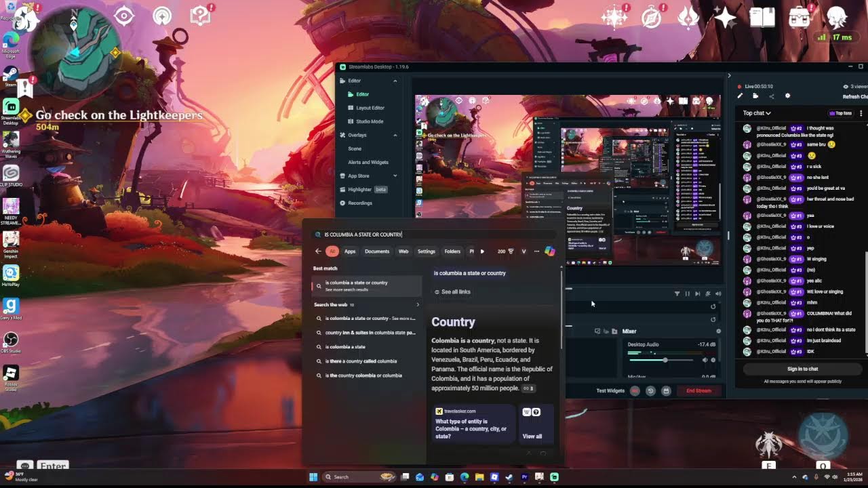Open the replay buffer button in Streamlabs
The width and height of the screenshot is (868, 488).
coord(650,391)
